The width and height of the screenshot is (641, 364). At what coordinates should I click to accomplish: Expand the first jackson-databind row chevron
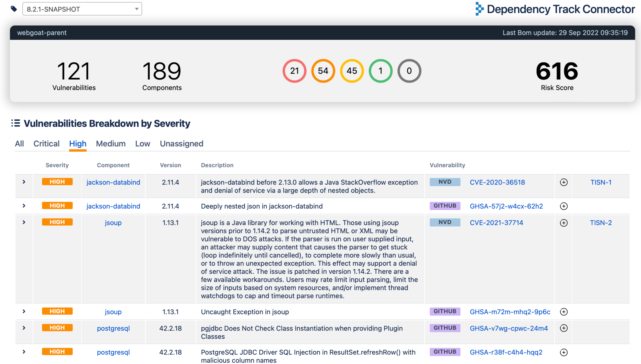24,182
